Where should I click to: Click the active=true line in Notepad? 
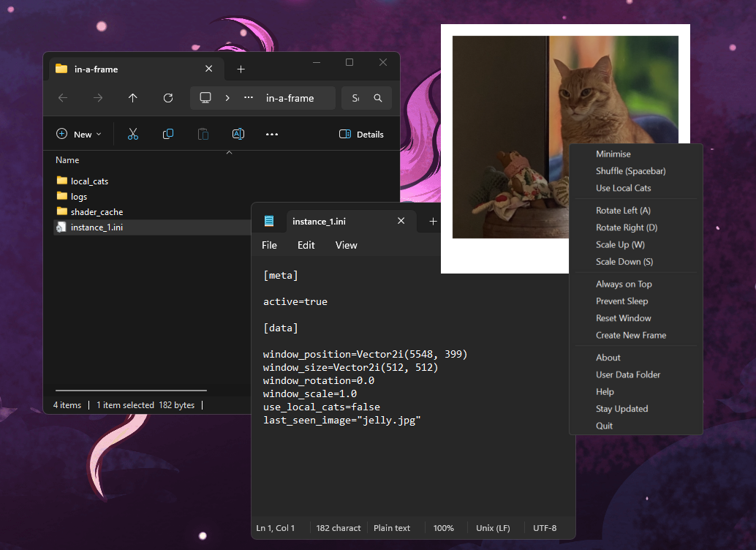295,301
